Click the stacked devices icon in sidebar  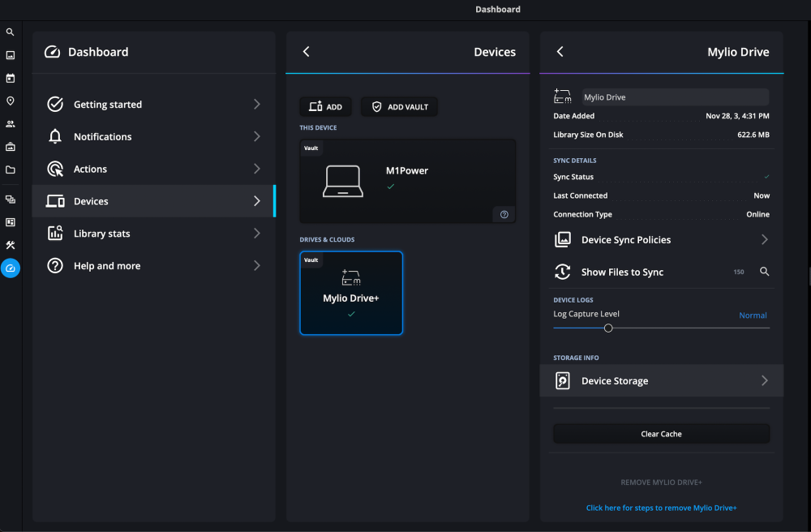click(10, 199)
